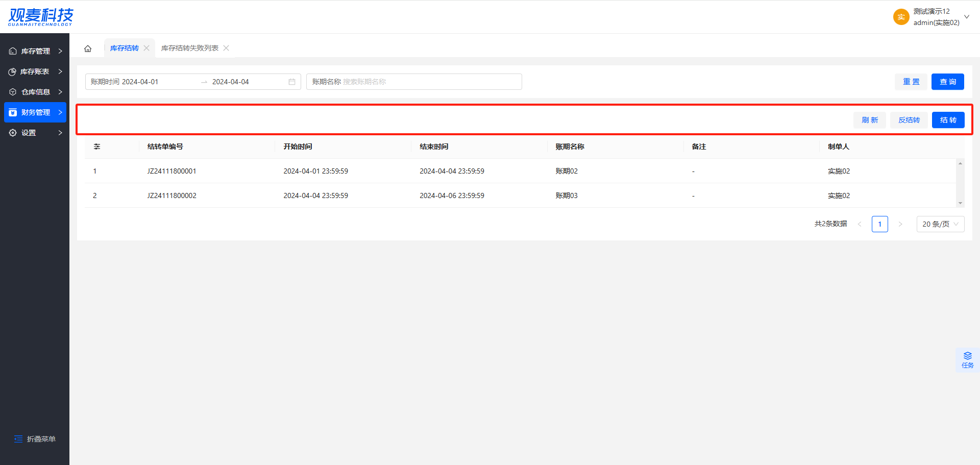Click the 库存账表 pie chart icon
This screenshot has width=980, height=465.
point(12,71)
